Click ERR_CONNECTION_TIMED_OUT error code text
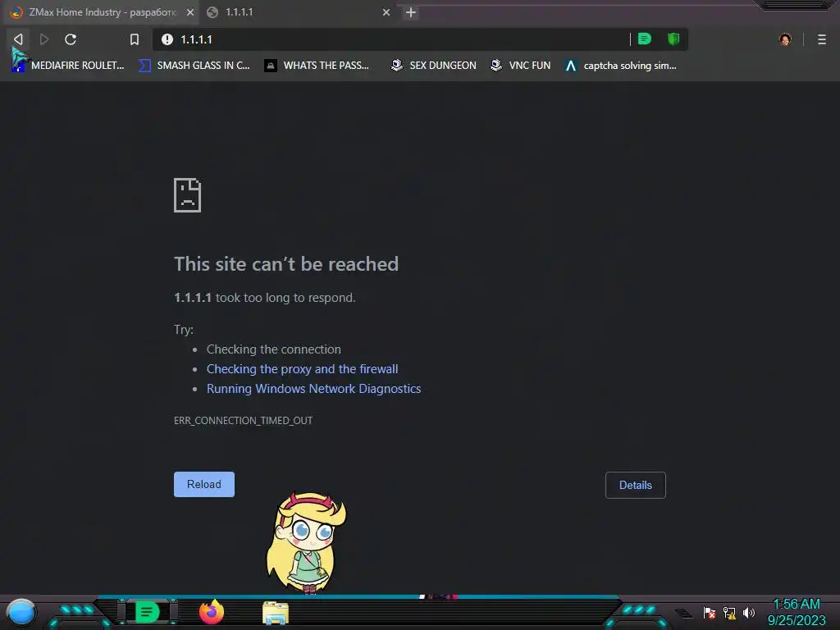This screenshot has height=630, width=840. [x=243, y=421]
